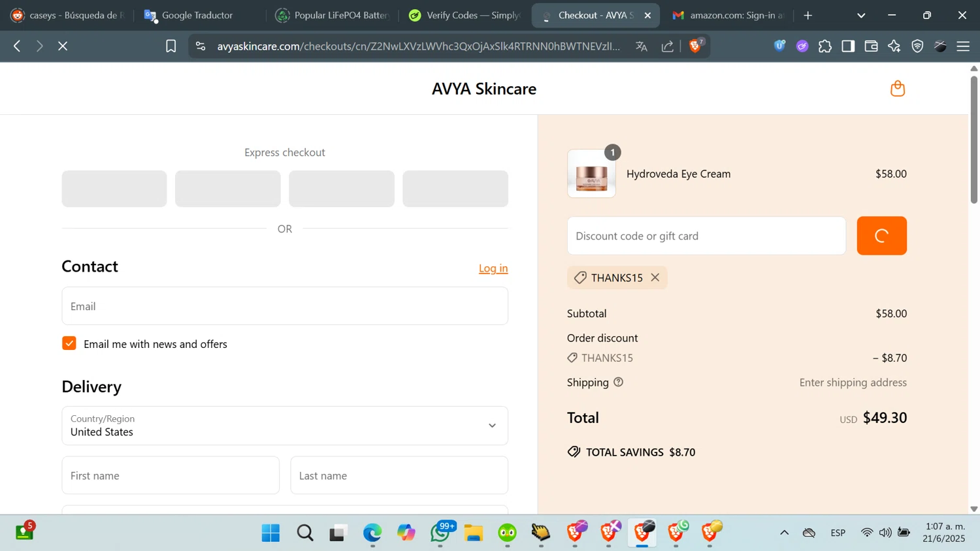Image resolution: width=980 pixels, height=551 pixels.
Task: Expand the Country/Region dropdown
Action: [285, 426]
